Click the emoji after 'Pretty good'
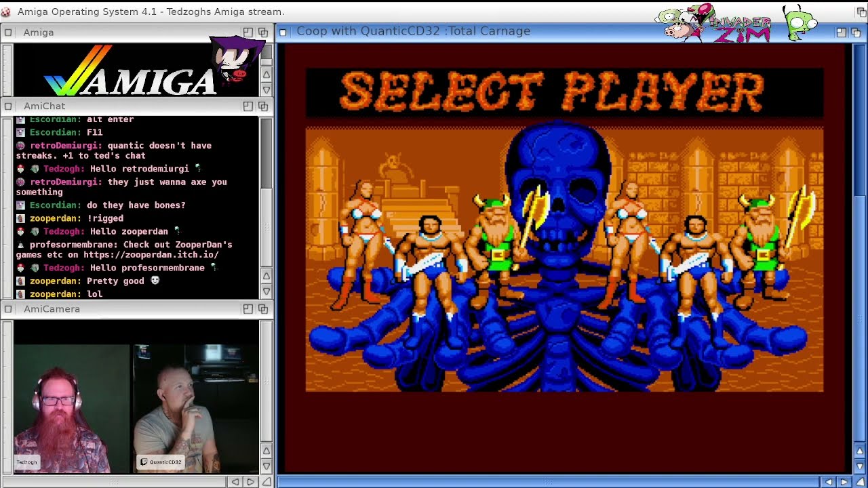Image resolution: width=868 pixels, height=488 pixels. point(155,281)
